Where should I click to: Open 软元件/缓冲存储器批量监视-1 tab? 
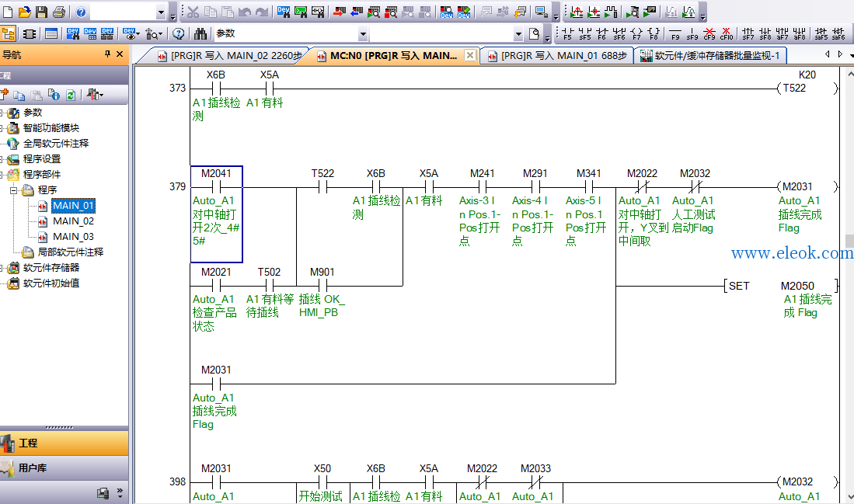pos(710,55)
